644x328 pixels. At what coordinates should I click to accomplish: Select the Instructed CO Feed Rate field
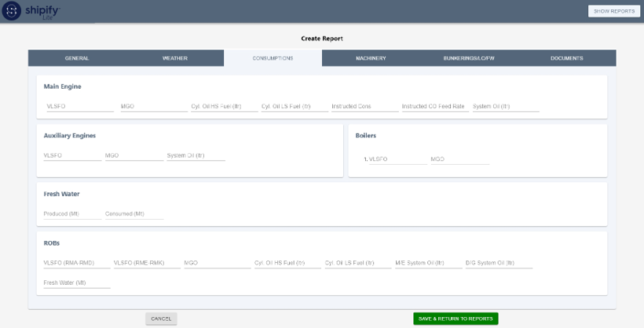(x=434, y=106)
